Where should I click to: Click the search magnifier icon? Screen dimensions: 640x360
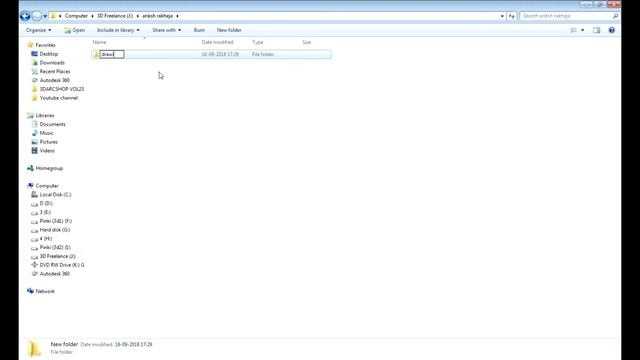[x=616, y=16]
